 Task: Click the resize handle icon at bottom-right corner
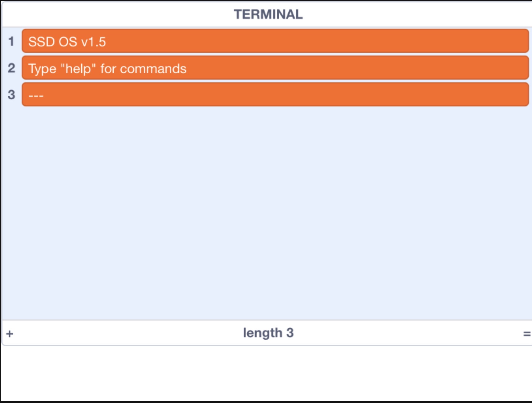527,334
